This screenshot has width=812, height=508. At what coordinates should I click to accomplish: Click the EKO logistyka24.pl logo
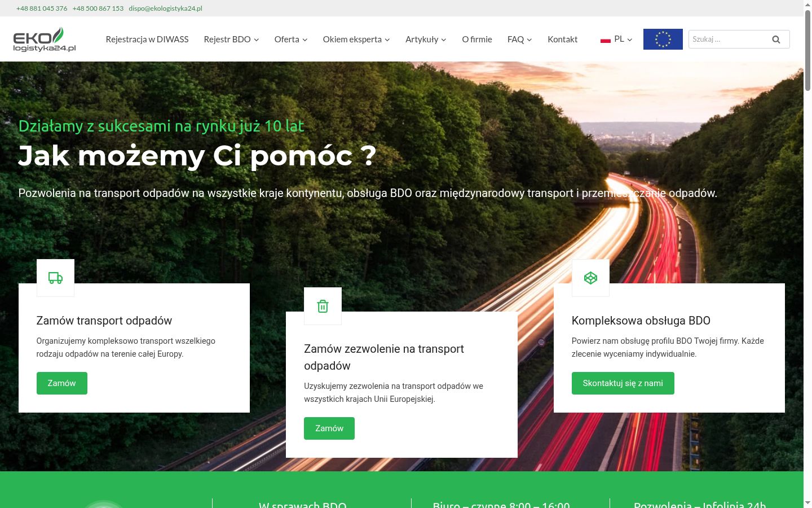coord(45,40)
